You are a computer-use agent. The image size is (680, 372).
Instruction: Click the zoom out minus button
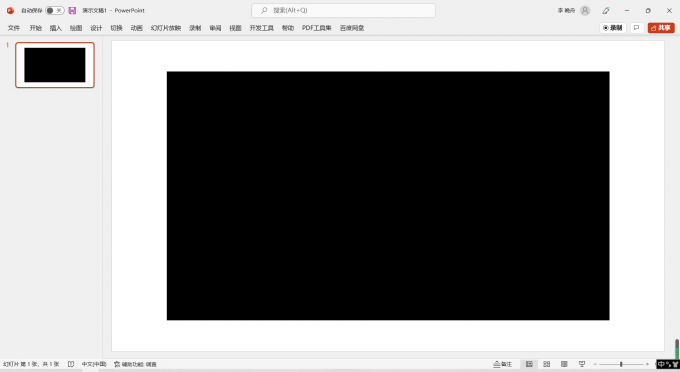pos(595,364)
